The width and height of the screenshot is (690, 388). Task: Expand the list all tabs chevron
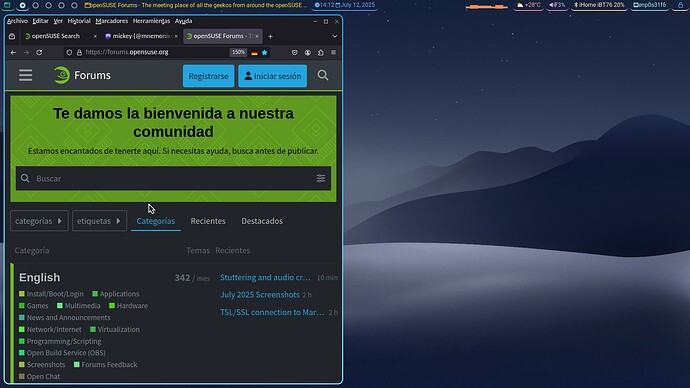coord(334,37)
